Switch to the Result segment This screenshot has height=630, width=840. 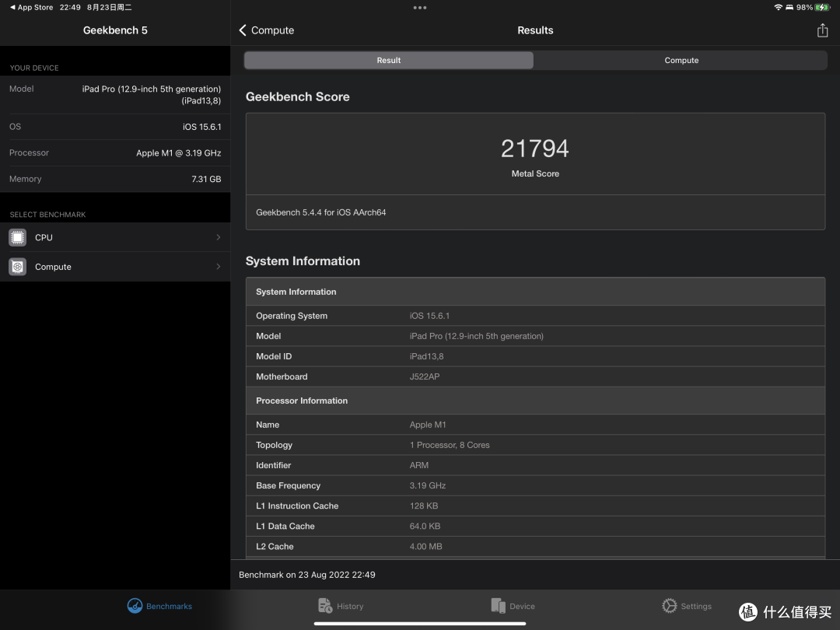tap(389, 60)
